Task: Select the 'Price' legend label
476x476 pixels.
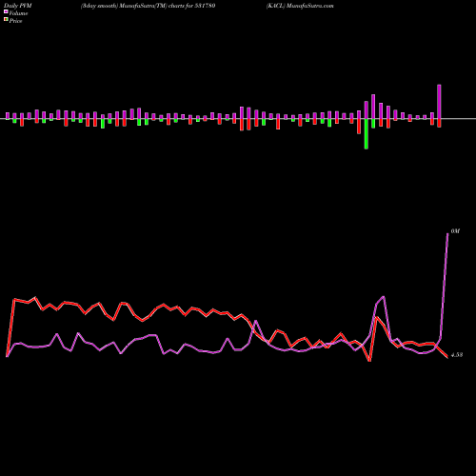Action: 15,21
